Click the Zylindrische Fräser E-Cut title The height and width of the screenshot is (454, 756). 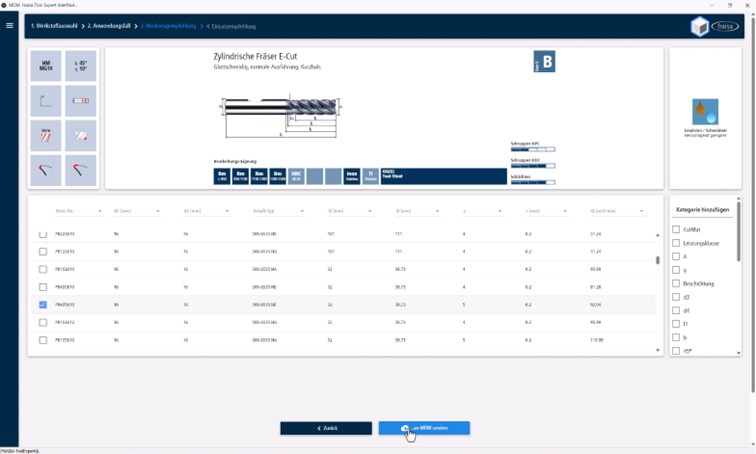[x=256, y=56]
